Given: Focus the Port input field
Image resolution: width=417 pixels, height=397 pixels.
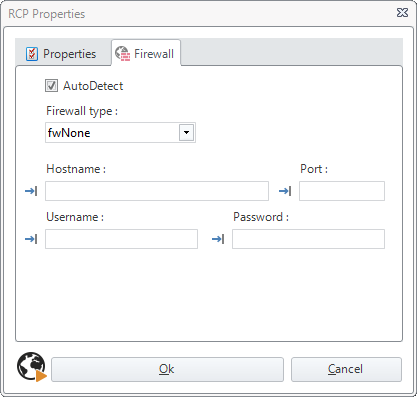Looking at the screenshot, I should 342,191.
